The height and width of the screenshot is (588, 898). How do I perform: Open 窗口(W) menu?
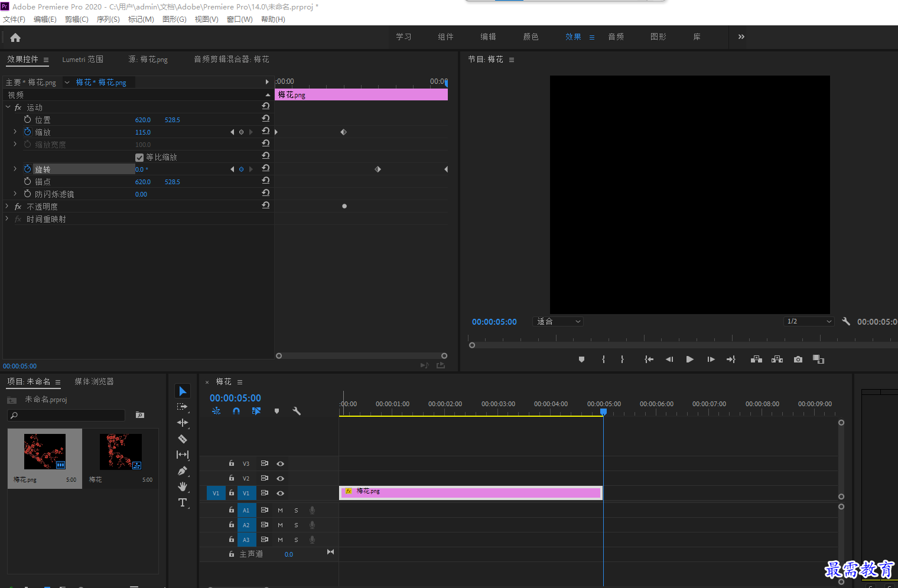(x=240, y=19)
